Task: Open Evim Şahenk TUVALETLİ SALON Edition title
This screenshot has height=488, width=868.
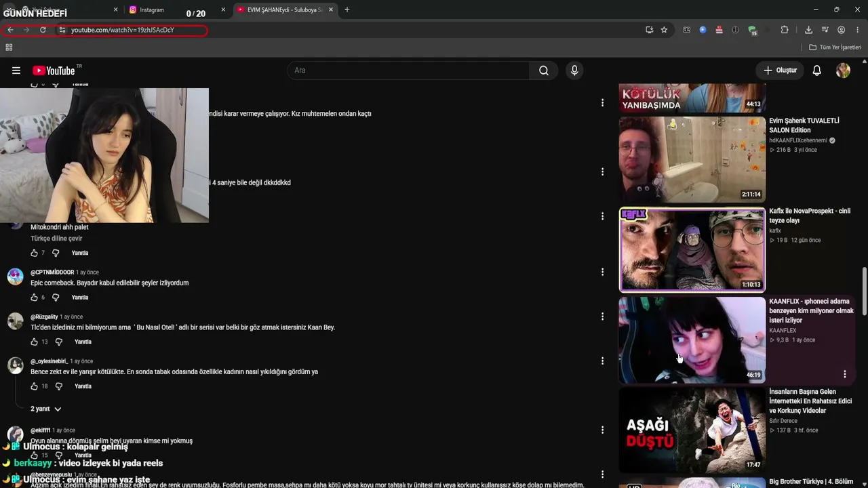Action: coord(804,125)
